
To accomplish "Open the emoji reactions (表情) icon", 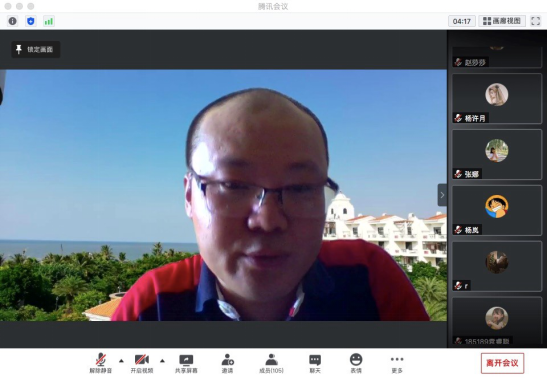I will pos(356,364).
